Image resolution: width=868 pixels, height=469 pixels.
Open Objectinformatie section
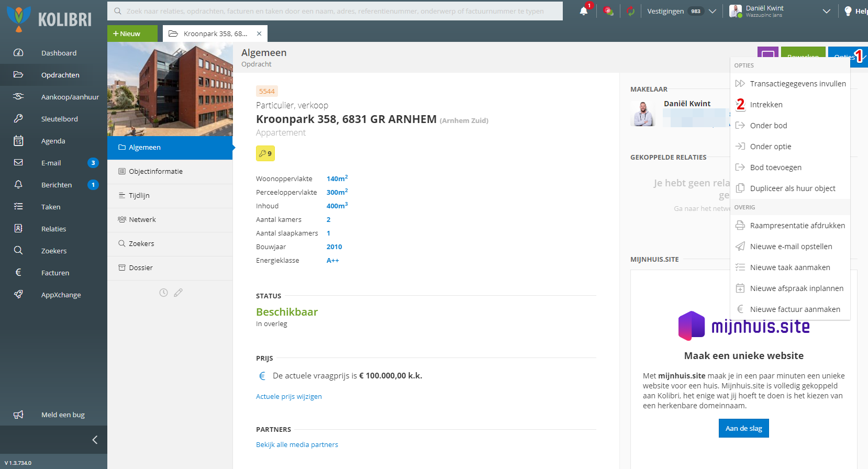(x=170, y=172)
